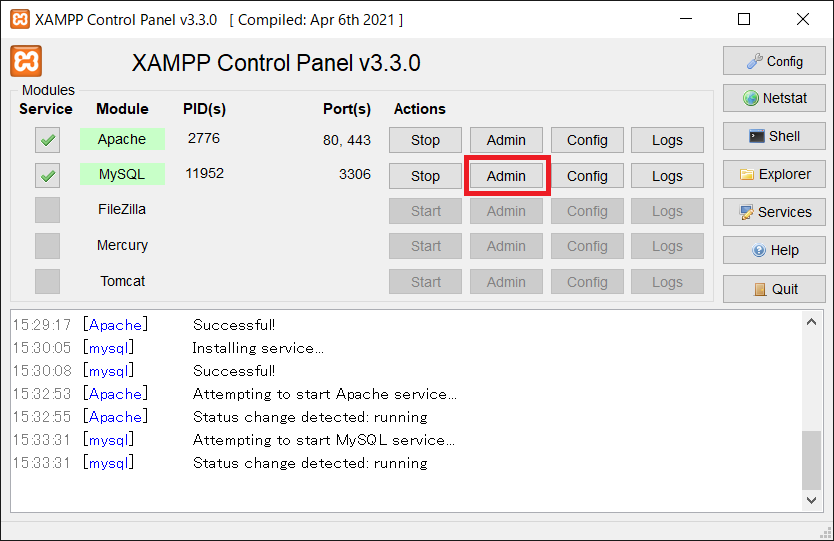Check the FileZilla service box
This screenshot has width=834, height=541.
47,210
